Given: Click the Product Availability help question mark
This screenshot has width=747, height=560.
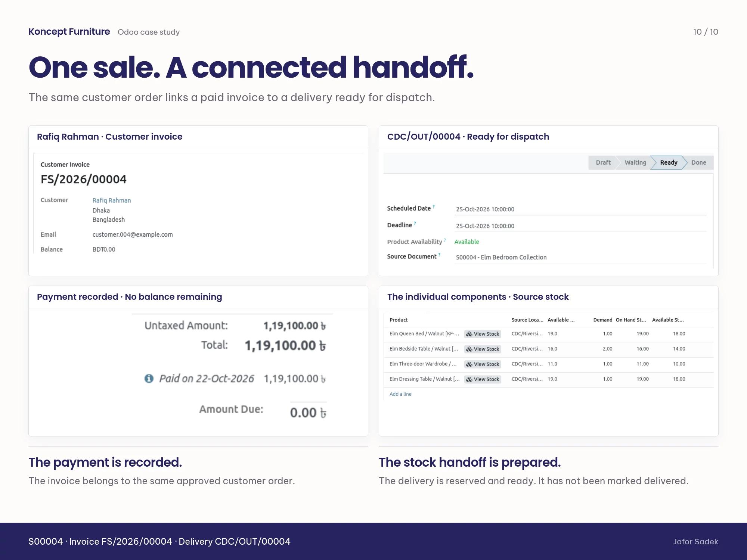Looking at the screenshot, I should point(445,240).
